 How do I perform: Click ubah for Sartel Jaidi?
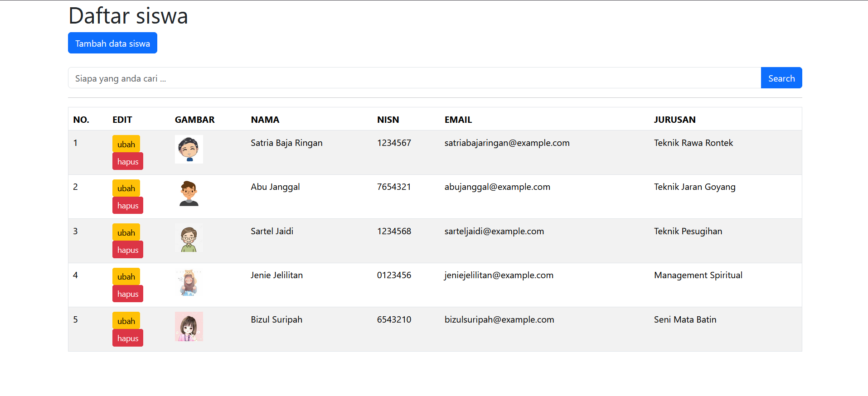click(126, 232)
